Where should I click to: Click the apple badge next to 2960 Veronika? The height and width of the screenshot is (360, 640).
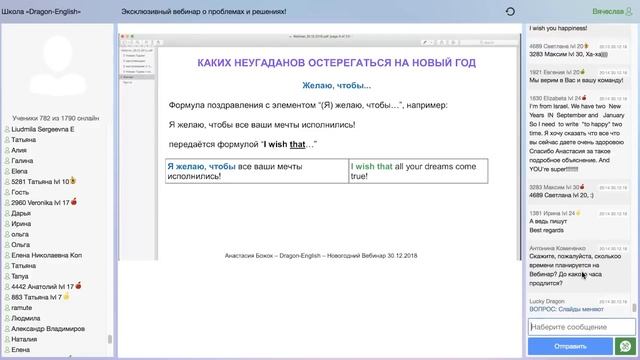[74, 202]
